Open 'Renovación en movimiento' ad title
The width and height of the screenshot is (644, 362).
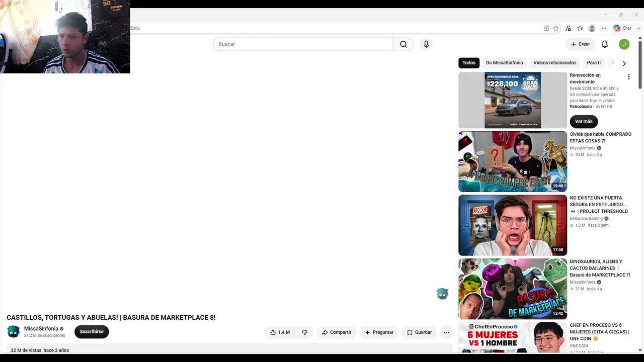pyautogui.click(x=585, y=78)
